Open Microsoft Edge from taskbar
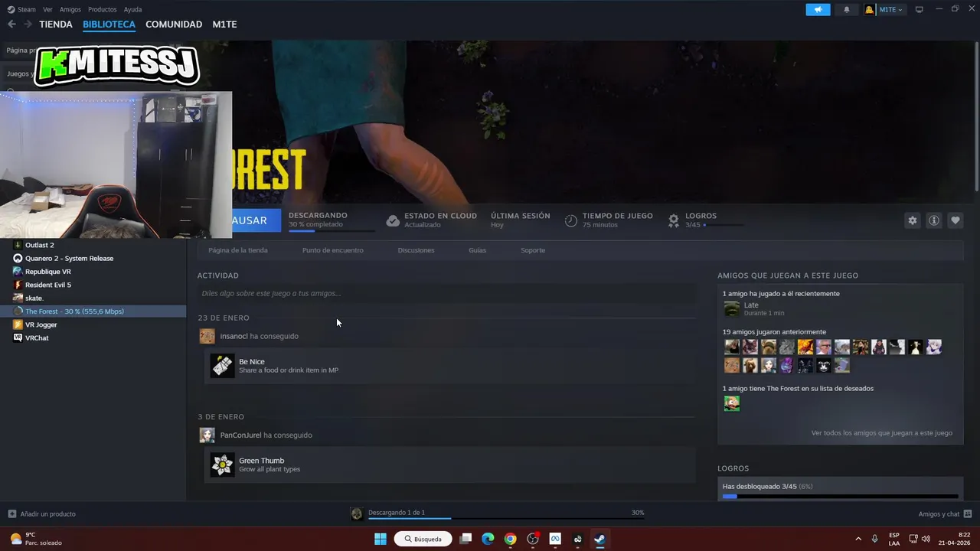 (x=488, y=539)
